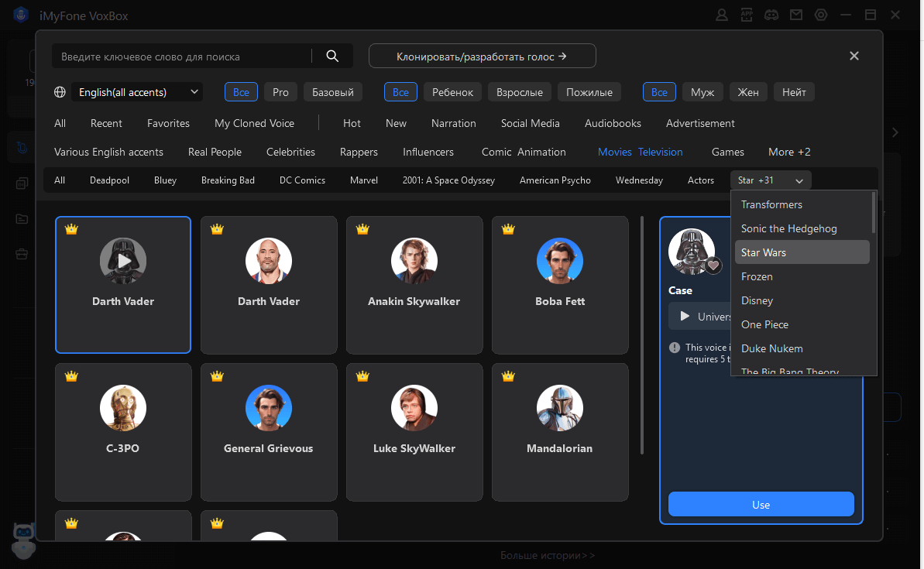Open the APP icon in title bar
The width and height of the screenshot is (924, 569).
click(x=747, y=15)
